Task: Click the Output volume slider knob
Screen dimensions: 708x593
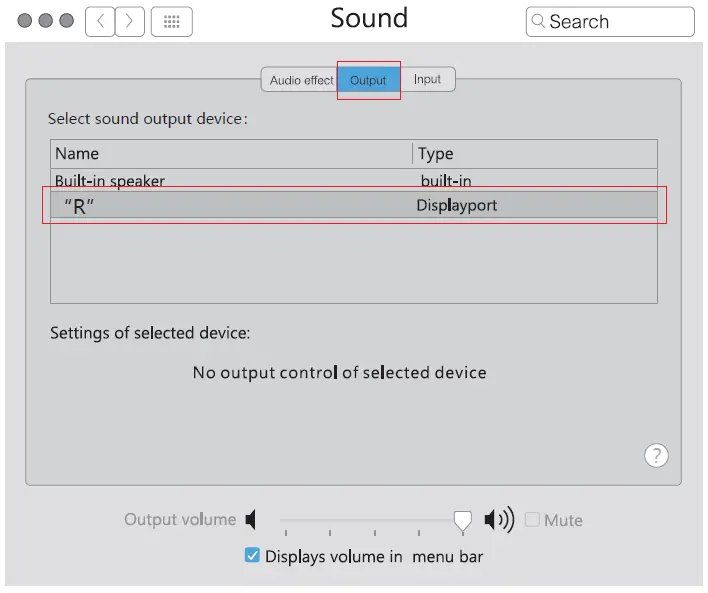Action: coord(462,521)
